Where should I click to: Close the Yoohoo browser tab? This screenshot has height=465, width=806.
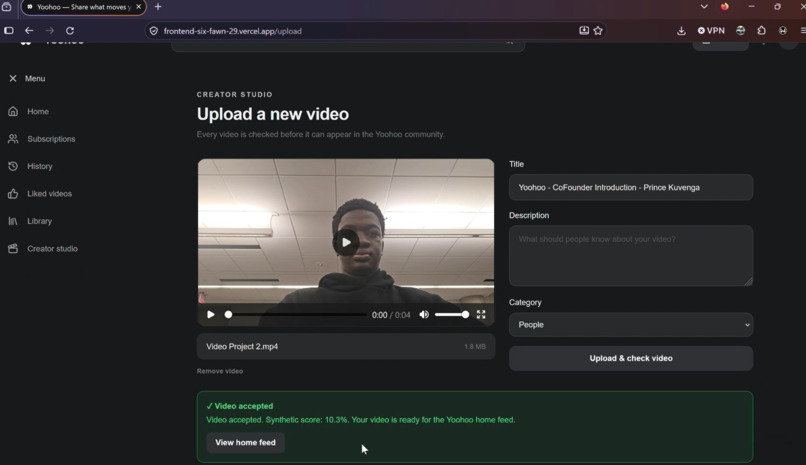tap(138, 7)
